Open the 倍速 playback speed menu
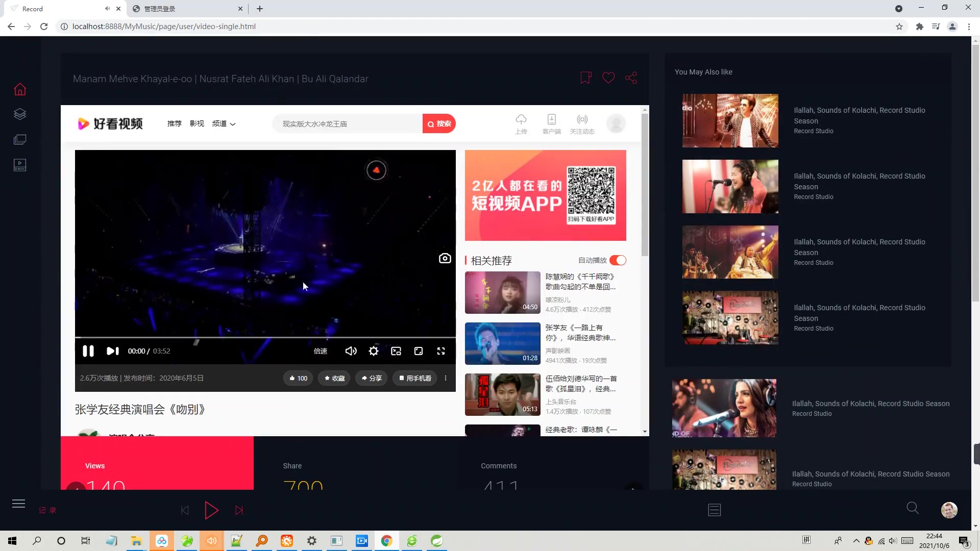The width and height of the screenshot is (980, 551). (x=320, y=351)
